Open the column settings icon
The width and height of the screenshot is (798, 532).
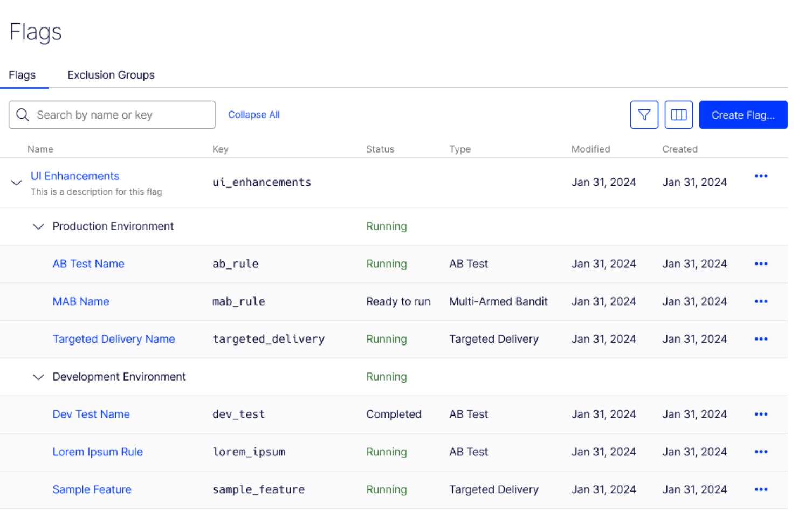point(678,114)
